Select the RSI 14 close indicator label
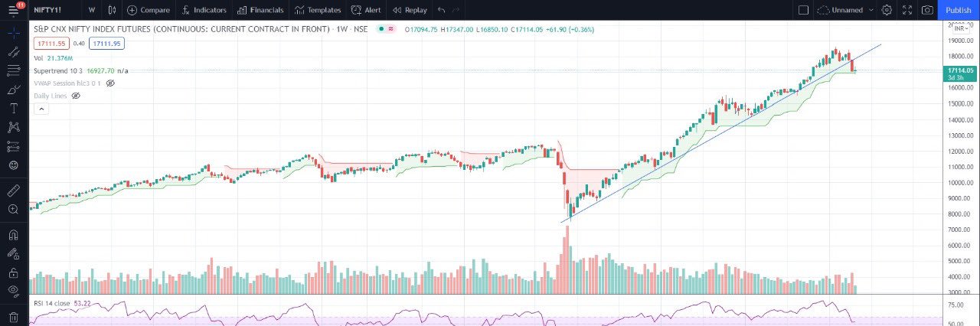The width and height of the screenshot is (980, 326). [x=52, y=303]
